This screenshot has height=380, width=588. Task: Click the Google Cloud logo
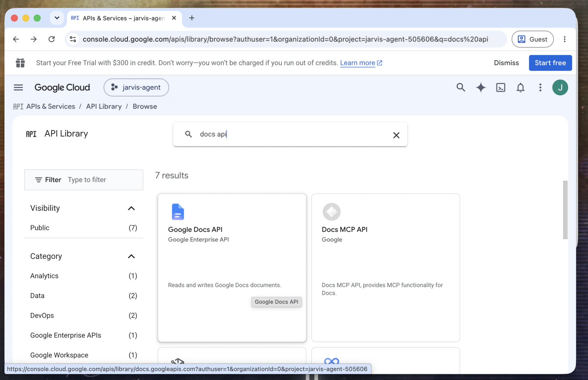(62, 87)
